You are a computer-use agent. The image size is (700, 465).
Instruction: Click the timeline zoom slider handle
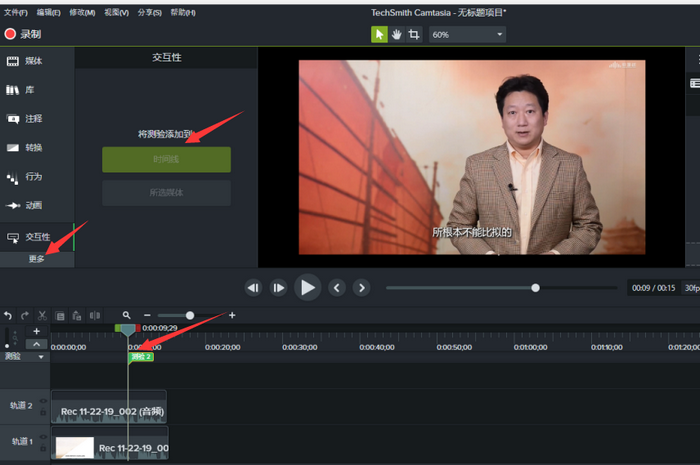[190, 316]
